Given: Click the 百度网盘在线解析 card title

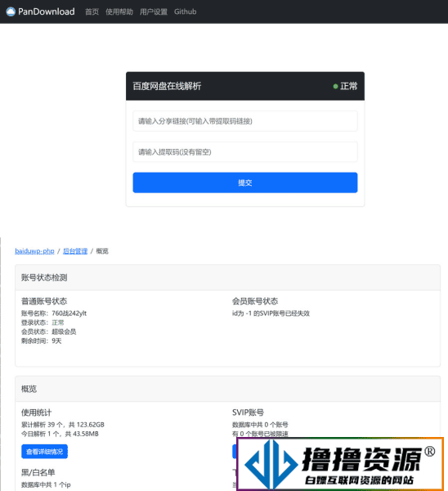Looking at the screenshot, I should [x=167, y=86].
